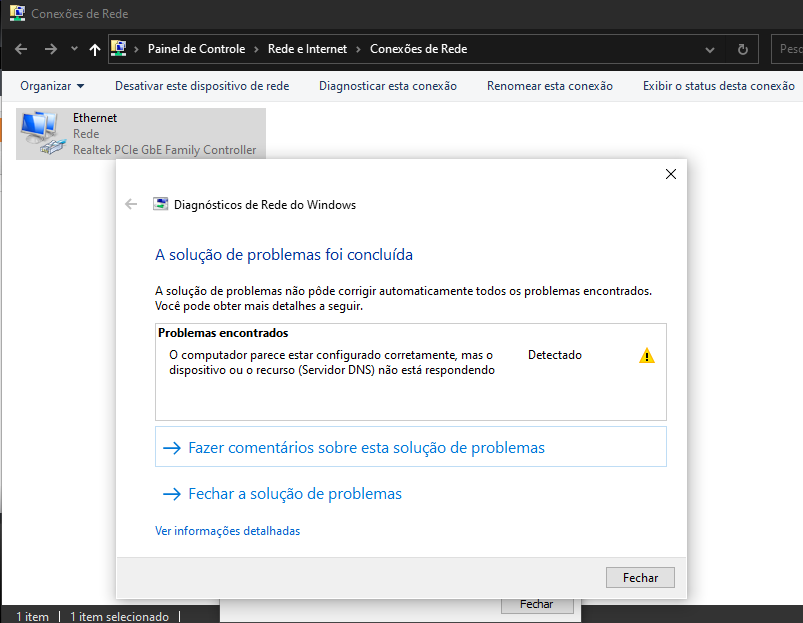Refresh the Network Connections view
Screen dimensions: 803x623
(x=743, y=50)
